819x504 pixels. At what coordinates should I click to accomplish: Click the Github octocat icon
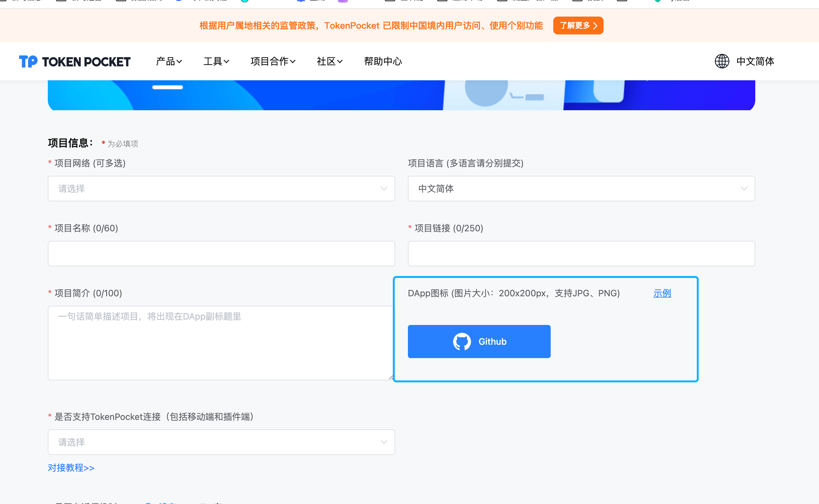[462, 342]
